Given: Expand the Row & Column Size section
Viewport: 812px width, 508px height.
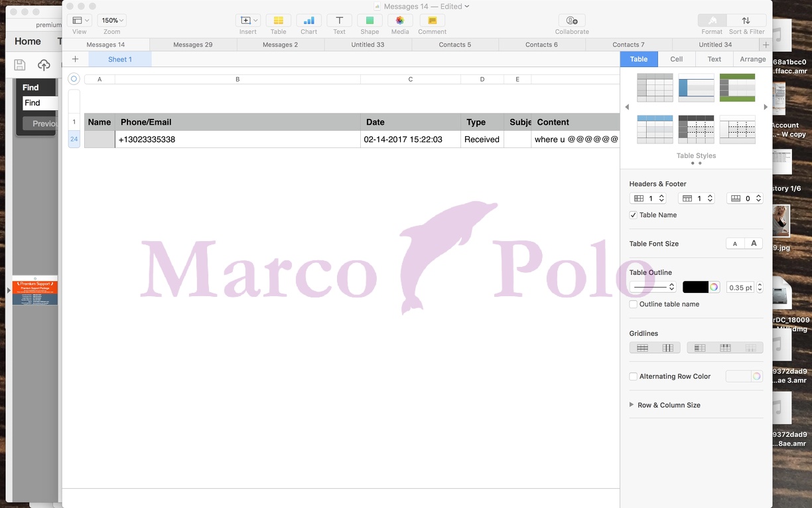Looking at the screenshot, I should point(632,404).
